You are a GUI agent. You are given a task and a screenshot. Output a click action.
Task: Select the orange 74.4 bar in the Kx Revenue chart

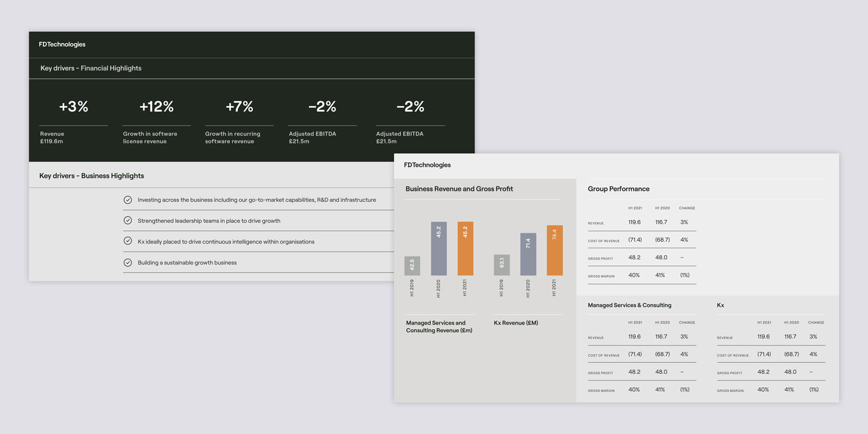554,250
